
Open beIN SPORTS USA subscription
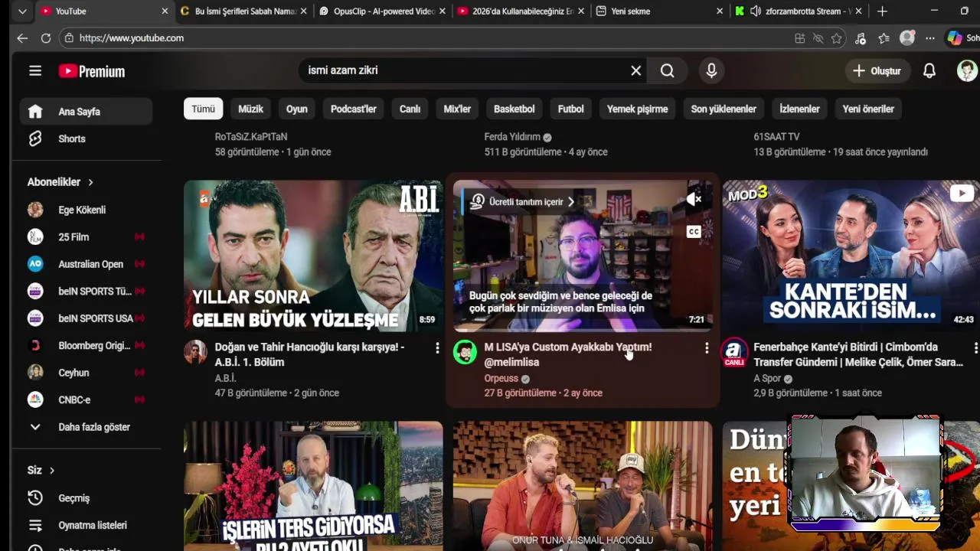pyautogui.click(x=86, y=318)
